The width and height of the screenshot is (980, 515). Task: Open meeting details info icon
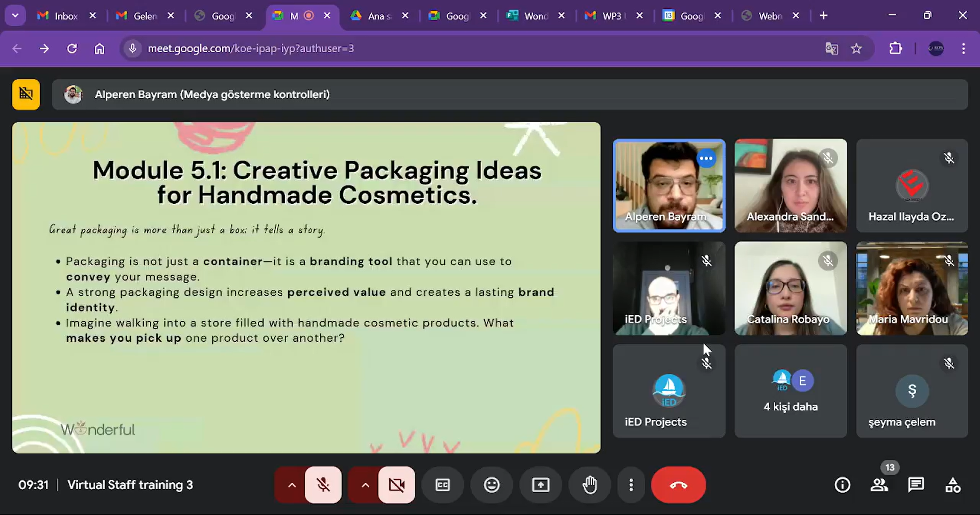pyautogui.click(x=842, y=485)
